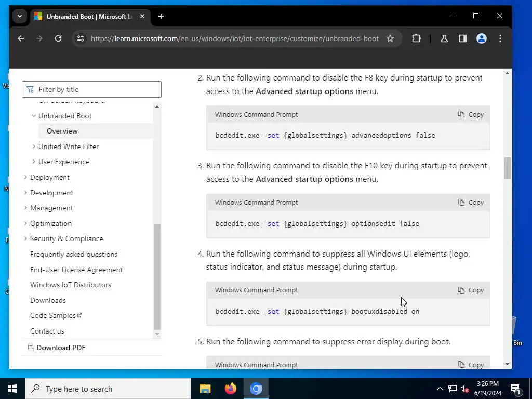Close the Unbranded Boot tab

[x=142, y=16]
